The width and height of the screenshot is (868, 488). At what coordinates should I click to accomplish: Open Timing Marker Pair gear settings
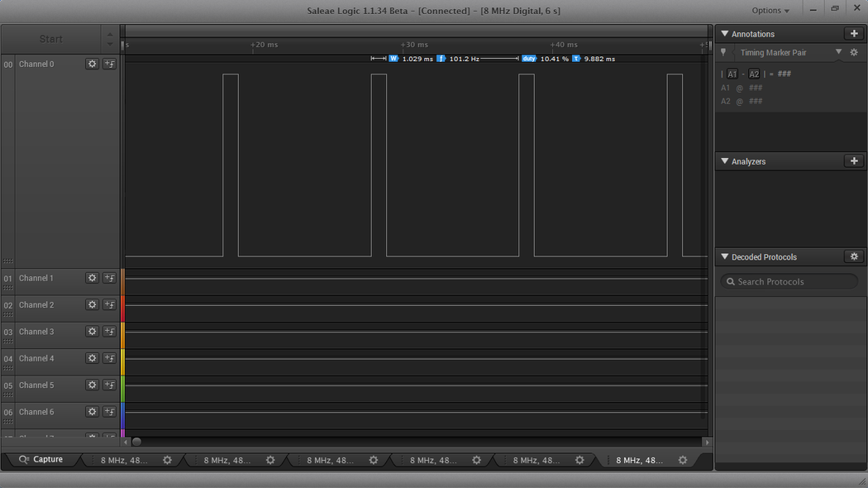854,52
